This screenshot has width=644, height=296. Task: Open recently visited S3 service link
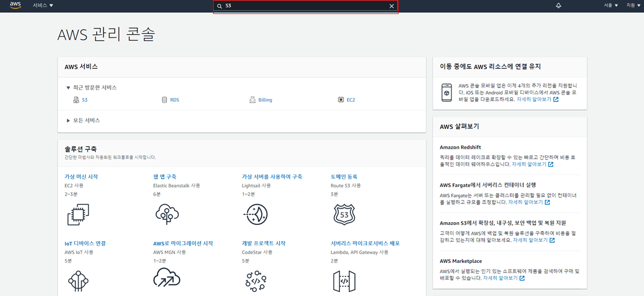coord(84,100)
